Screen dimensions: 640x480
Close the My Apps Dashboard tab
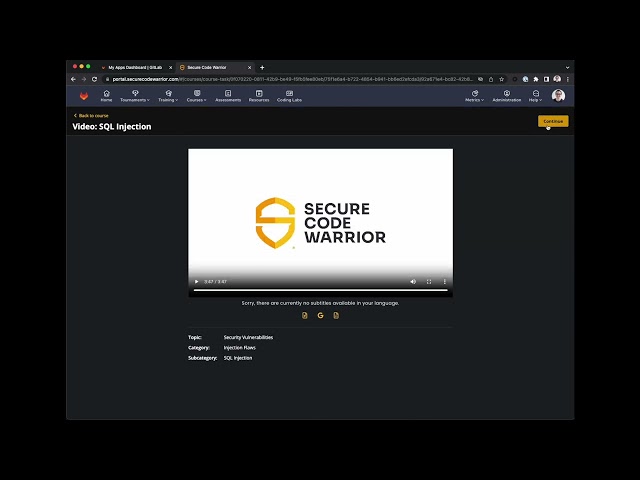click(170, 68)
